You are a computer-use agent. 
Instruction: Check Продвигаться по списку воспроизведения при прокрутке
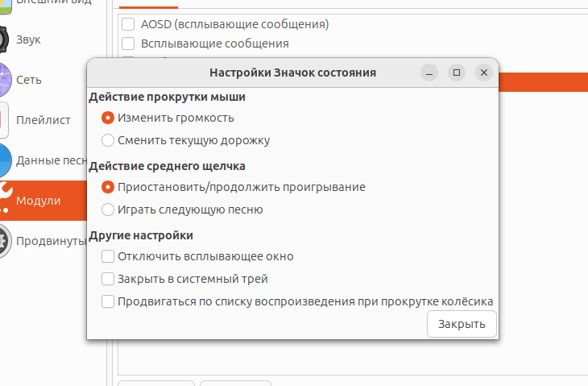108,301
